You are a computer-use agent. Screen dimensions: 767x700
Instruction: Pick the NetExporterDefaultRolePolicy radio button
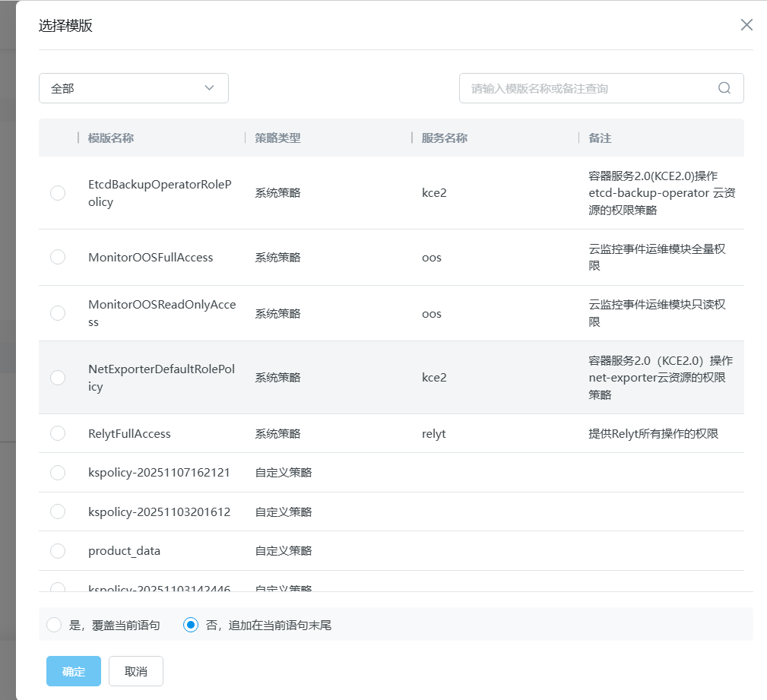58,377
